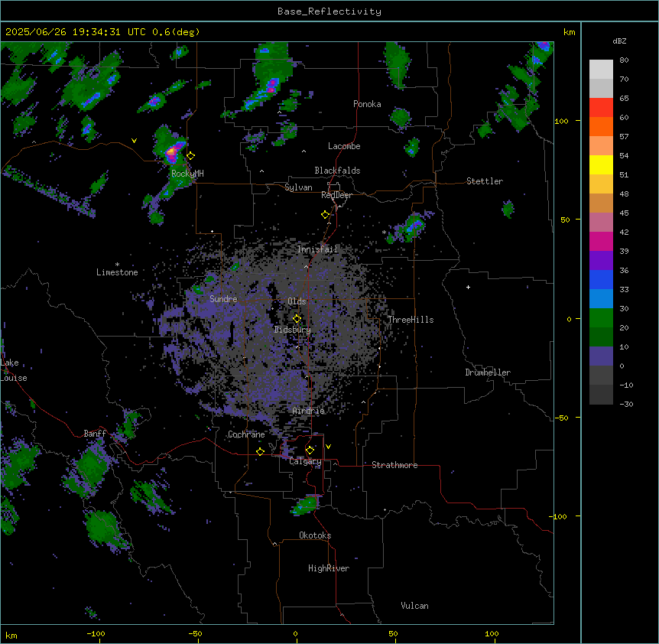The width and height of the screenshot is (659, 644).
Task: Click the -50 tick label on vertical axis
Action: [x=561, y=418]
